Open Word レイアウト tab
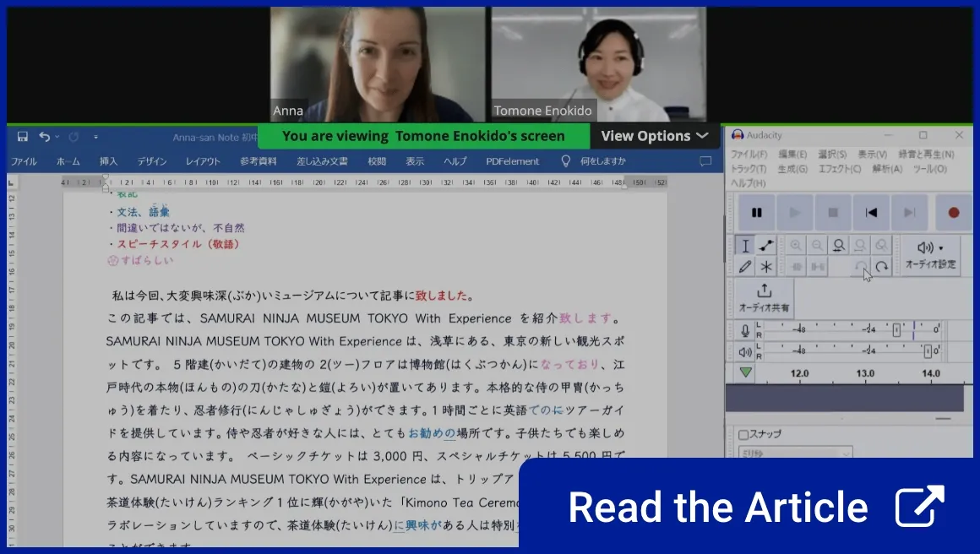 click(203, 161)
